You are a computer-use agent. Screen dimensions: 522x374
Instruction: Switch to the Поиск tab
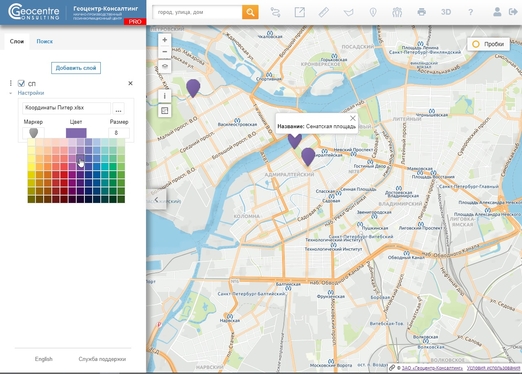point(45,41)
